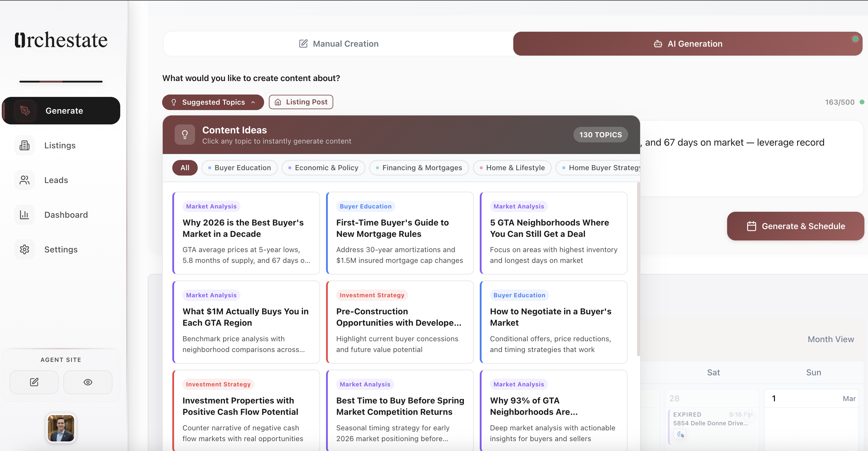Filter topics by Financing & Mortgages
The image size is (868, 451).
[x=419, y=168]
